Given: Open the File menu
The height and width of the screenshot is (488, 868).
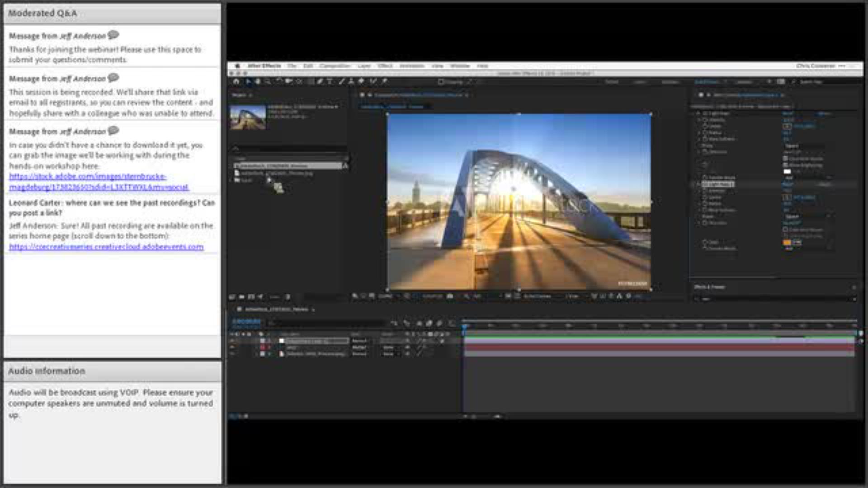Looking at the screenshot, I should [x=292, y=66].
